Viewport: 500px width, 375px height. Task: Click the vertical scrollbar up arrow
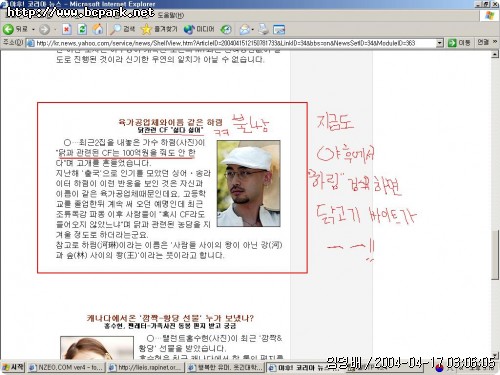(x=495, y=54)
